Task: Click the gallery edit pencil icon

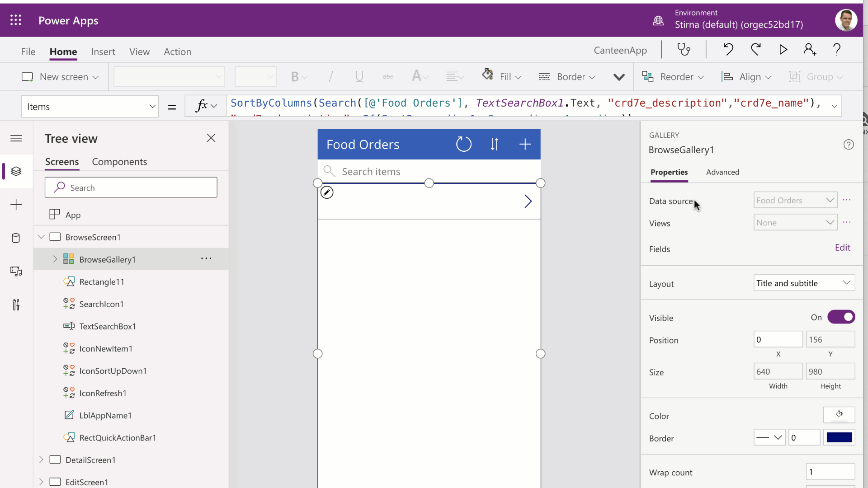Action: point(327,192)
